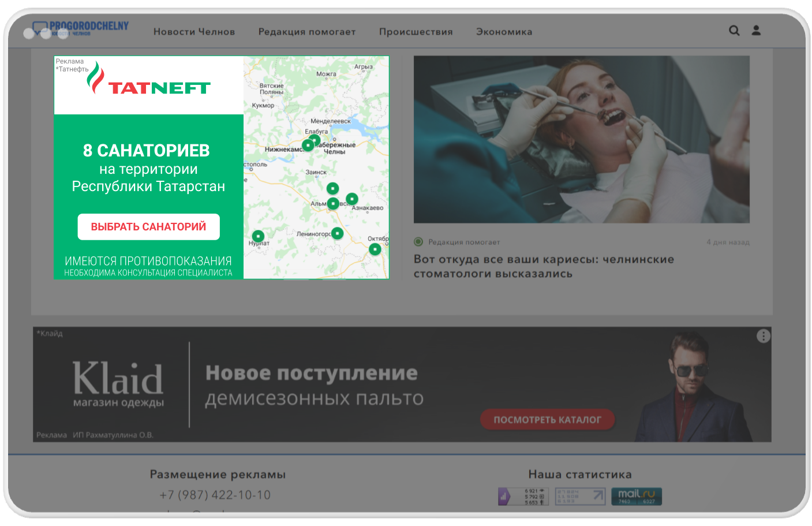Click the Klaid магазин одежды logo
This screenshot has height=526, width=812.
point(118,384)
